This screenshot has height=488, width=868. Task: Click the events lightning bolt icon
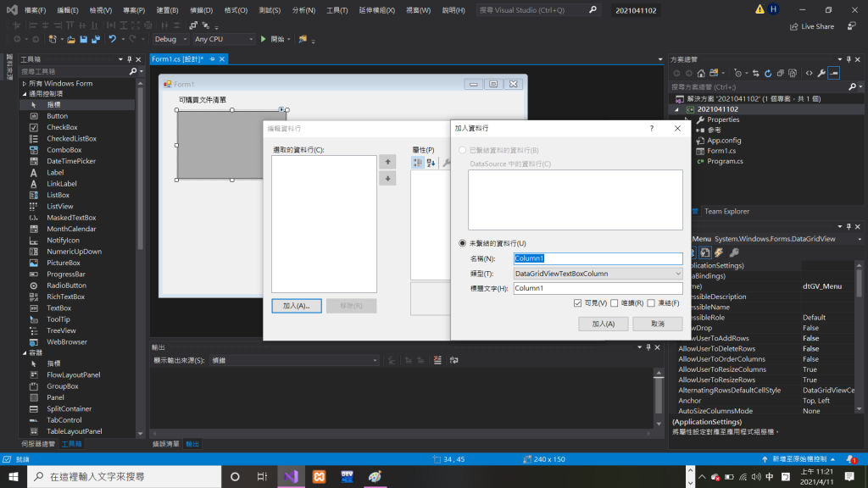point(719,252)
